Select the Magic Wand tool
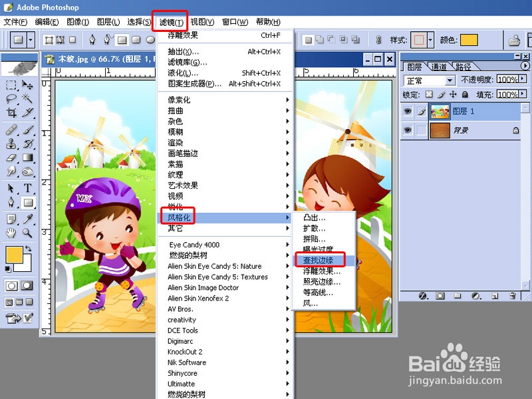 pos(27,98)
